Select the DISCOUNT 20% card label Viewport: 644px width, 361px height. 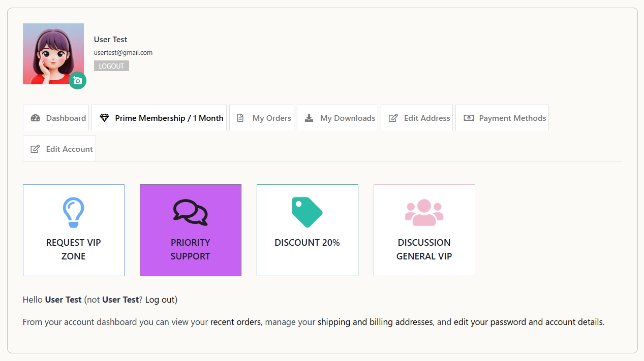pyautogui.click(x=307, y=243)
